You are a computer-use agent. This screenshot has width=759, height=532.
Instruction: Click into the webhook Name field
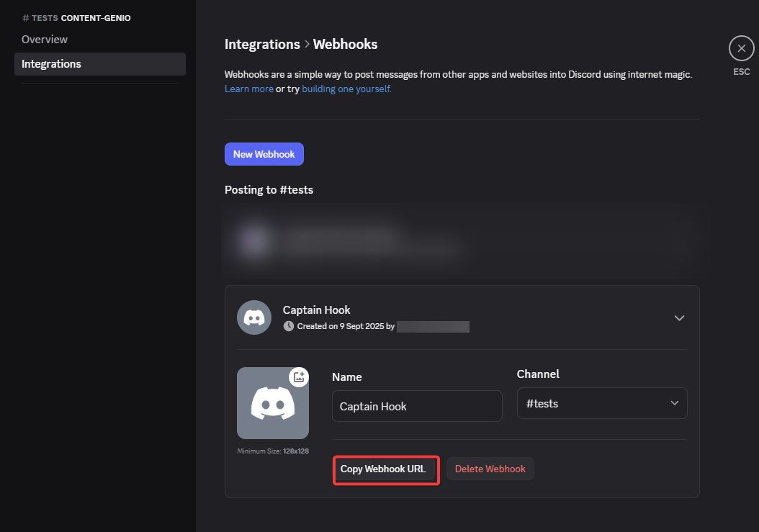point(416,406)
